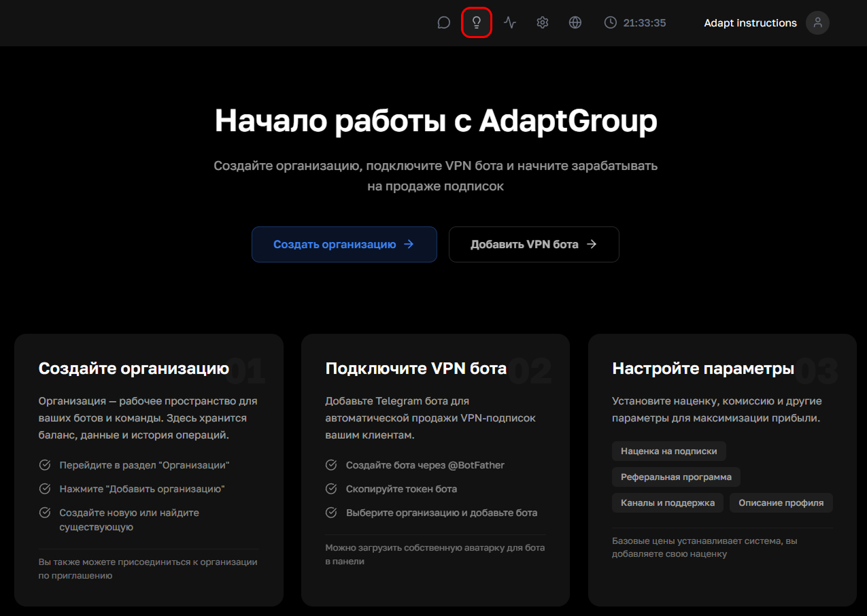Click the lightbulb tips icon
The width and height of the screenshot is (867, 616).
point(477,23)
